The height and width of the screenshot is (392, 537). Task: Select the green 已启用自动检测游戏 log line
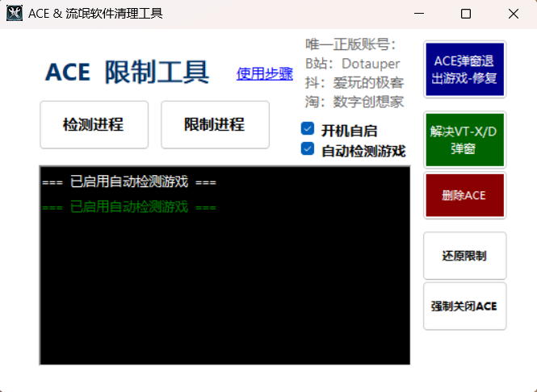[x=129, y=207]
